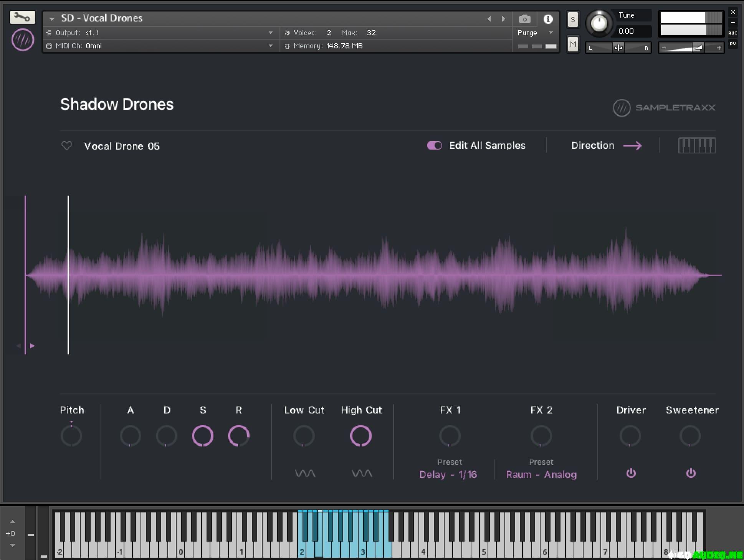Click the High Cut LFO wave icon
This screenshot has height=560, width=744.
361,474
